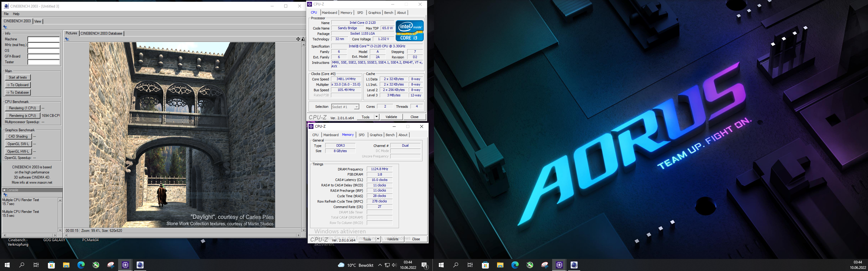The width and height of the screenshot is (868, 271).
Task: Switch to the CINEBENCH 2003 Database tab
Action: 102,33
